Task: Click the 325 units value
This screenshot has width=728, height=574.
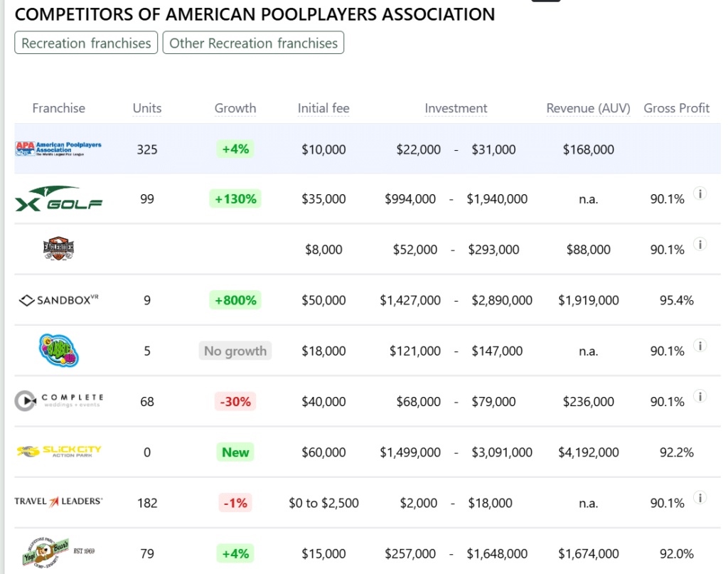Action: 147,149
